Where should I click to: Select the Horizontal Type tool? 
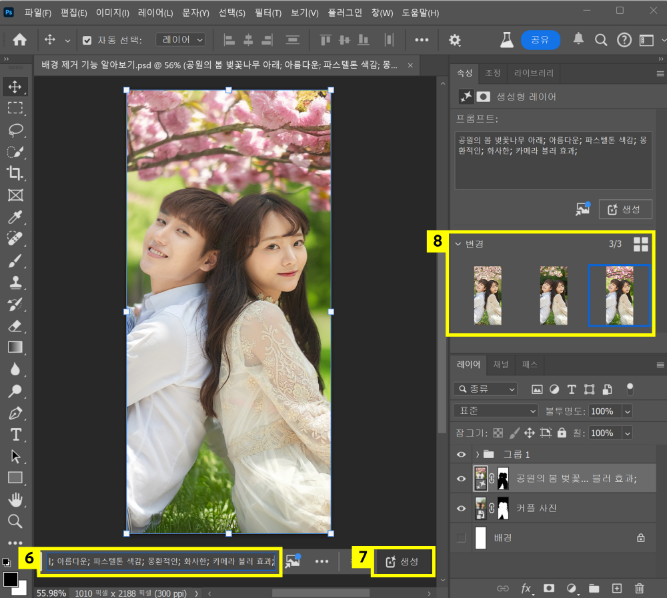(16, 434)
